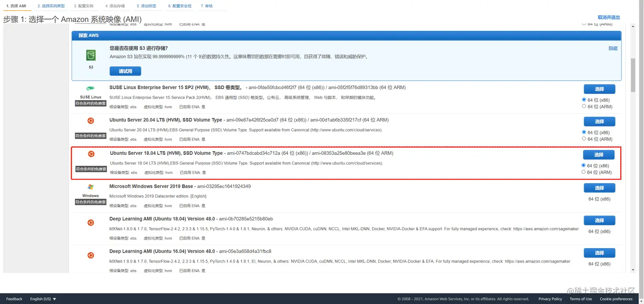Viewport: 644px width, 304px height.
Task: Click the Ubuntu Server 18.04 logo icon
Action: pyautogui.click(x=91, y=154)
